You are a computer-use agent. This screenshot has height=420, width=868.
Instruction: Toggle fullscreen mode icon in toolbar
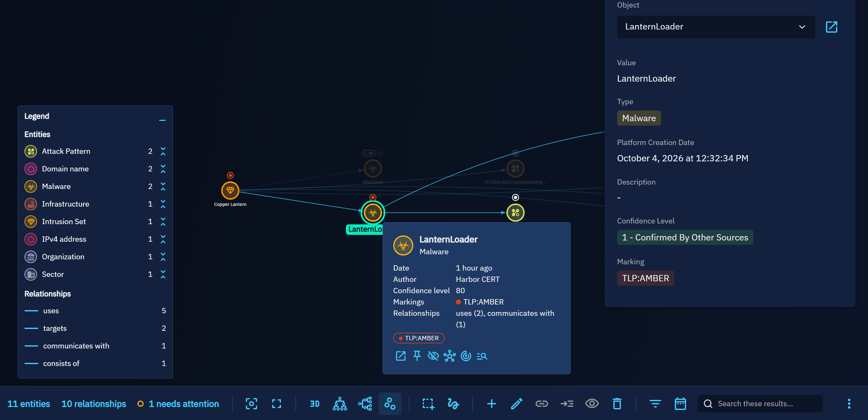(276, 403)
